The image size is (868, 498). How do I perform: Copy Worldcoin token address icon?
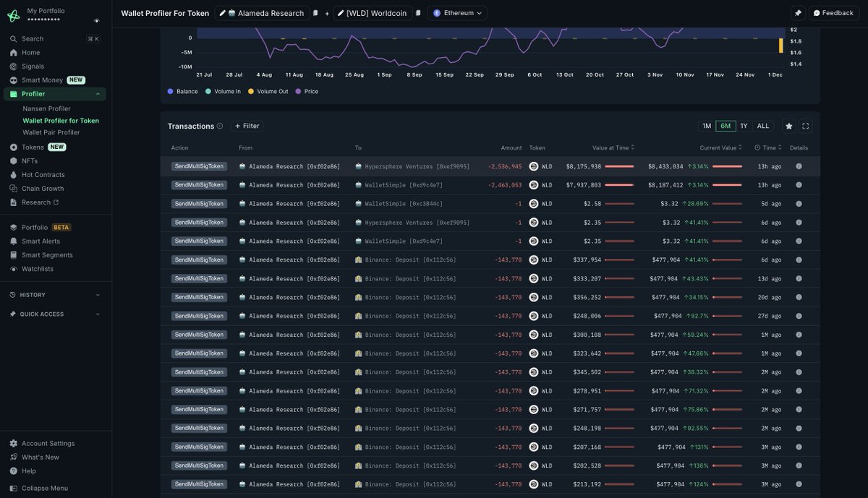[x=418, y=13]
